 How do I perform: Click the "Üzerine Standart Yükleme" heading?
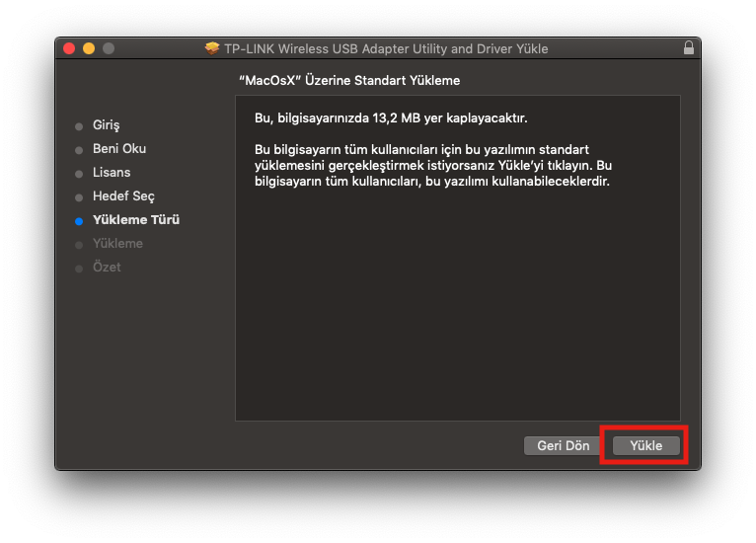click(349, 80)
